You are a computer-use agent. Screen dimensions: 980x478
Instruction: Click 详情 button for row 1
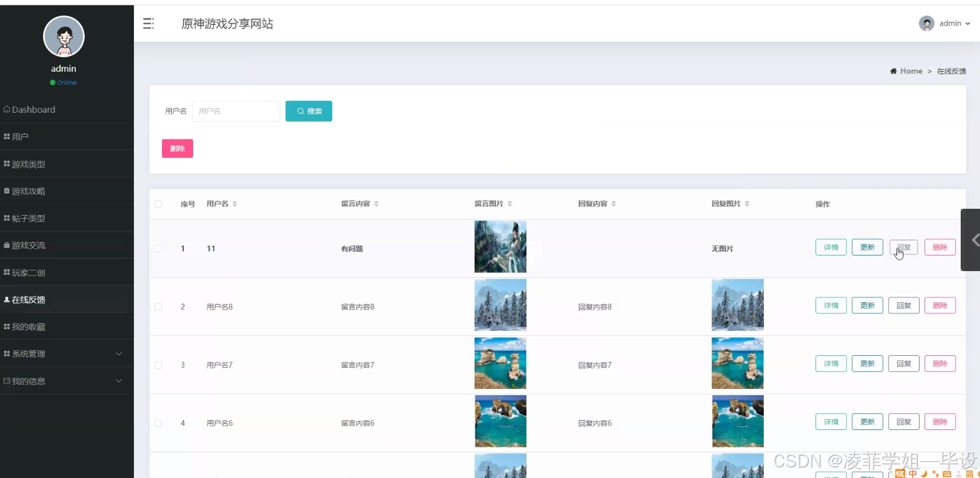831,247
